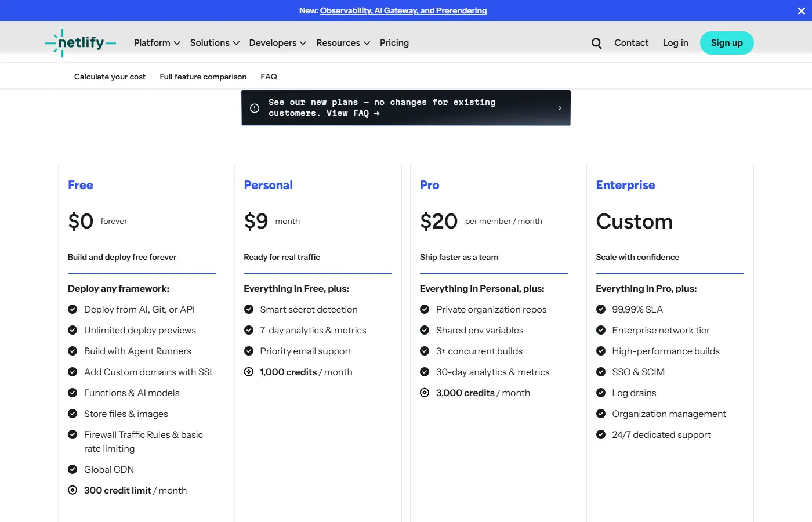The height and width of the screenshot is (522, 812).
Task: Click '30-day analytics & metrics' text
Action: point(493,372)
